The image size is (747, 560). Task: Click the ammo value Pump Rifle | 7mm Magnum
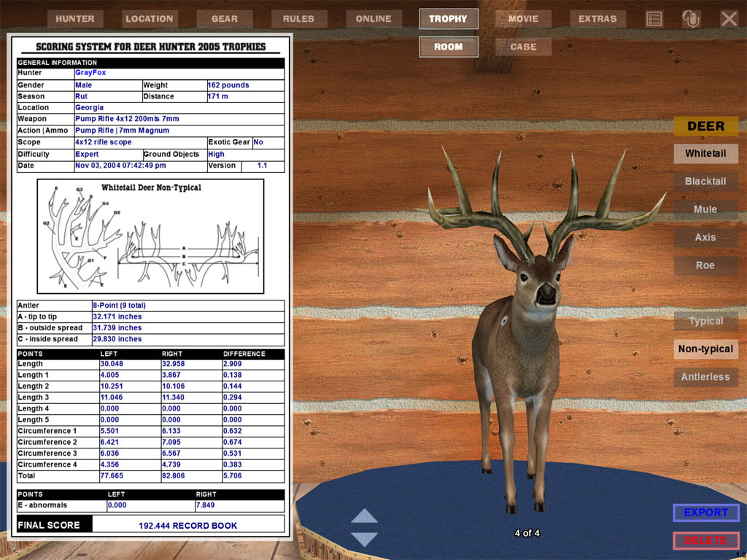(x=122, y=131)
